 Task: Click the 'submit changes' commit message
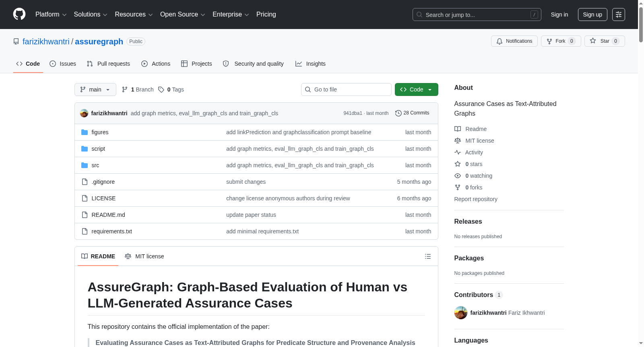pos(246,182)
